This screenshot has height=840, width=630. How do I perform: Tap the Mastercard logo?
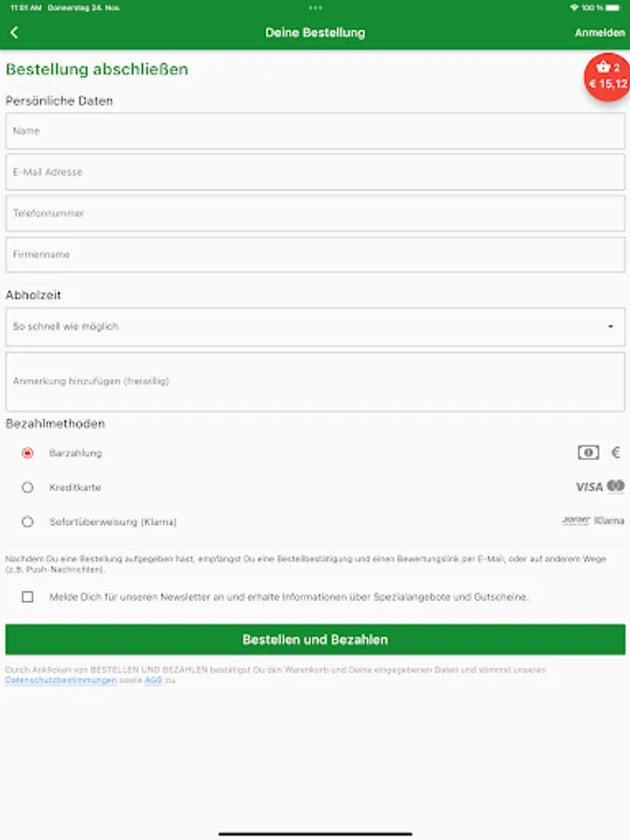pos(616,486)
